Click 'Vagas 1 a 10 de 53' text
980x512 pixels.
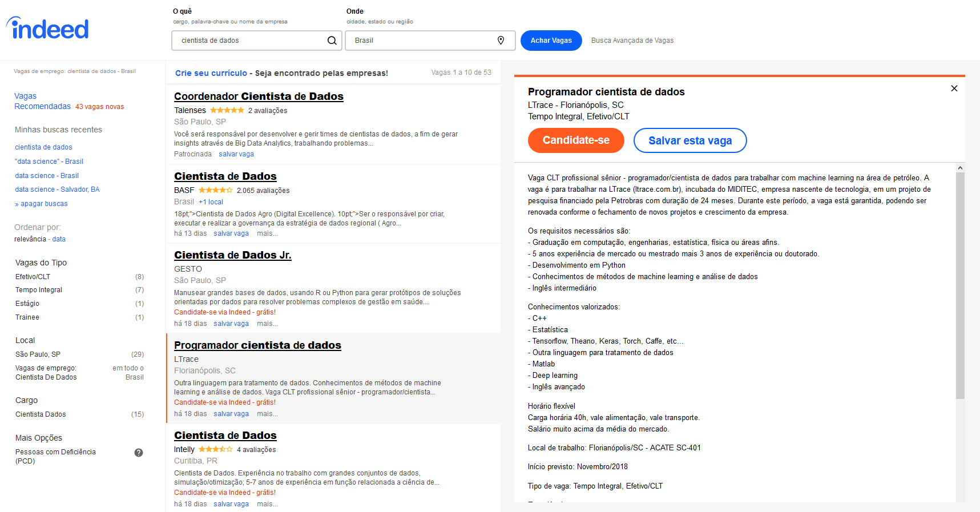pyautogui.click(x=461, y=72)
